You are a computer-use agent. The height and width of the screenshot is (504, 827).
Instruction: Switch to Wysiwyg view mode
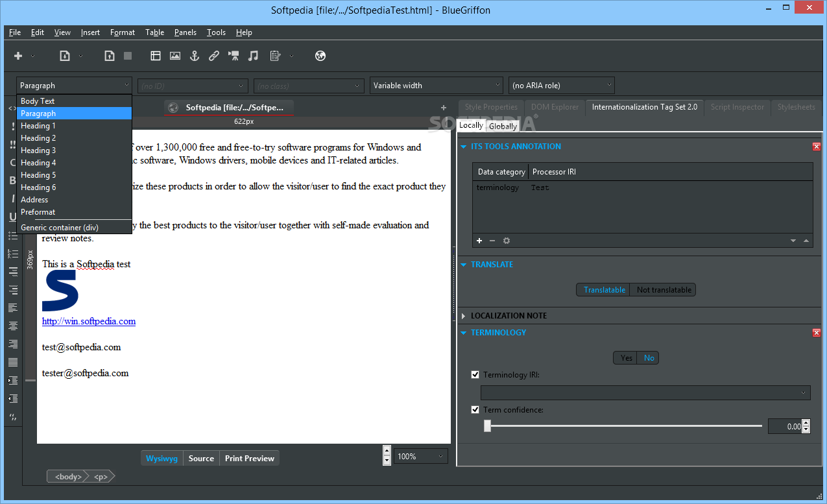[x=162, y=459]
